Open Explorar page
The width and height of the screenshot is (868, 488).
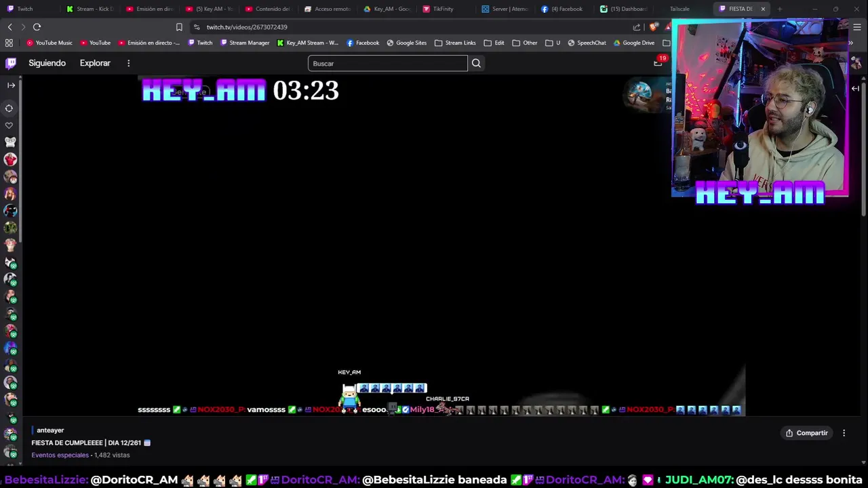(x=95, y=63)
